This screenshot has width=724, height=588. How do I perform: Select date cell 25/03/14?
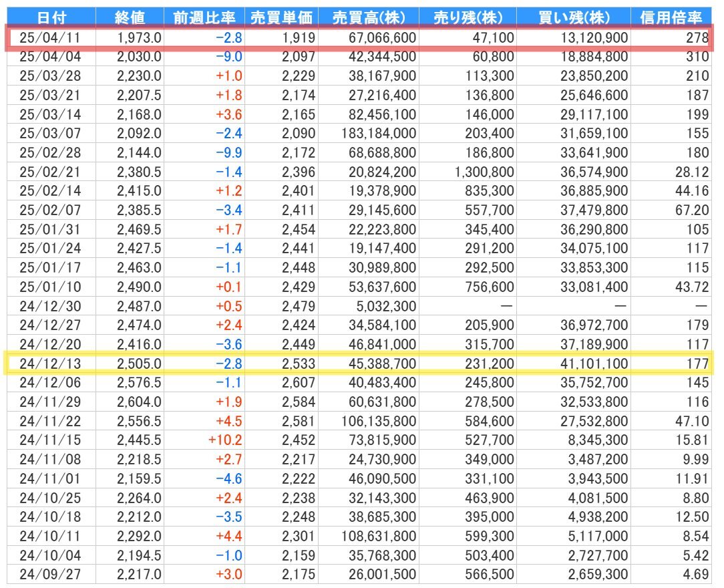[50, 114]
